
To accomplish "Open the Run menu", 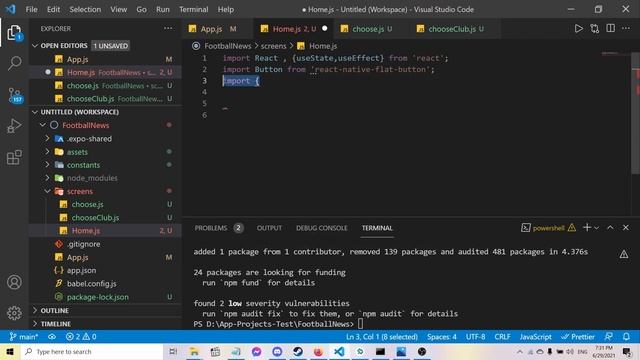I will pos(162,9).
